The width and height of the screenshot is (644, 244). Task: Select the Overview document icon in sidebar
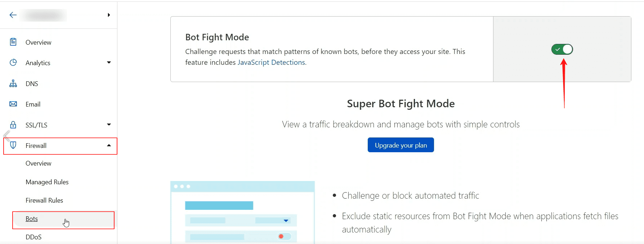[13, 42]
